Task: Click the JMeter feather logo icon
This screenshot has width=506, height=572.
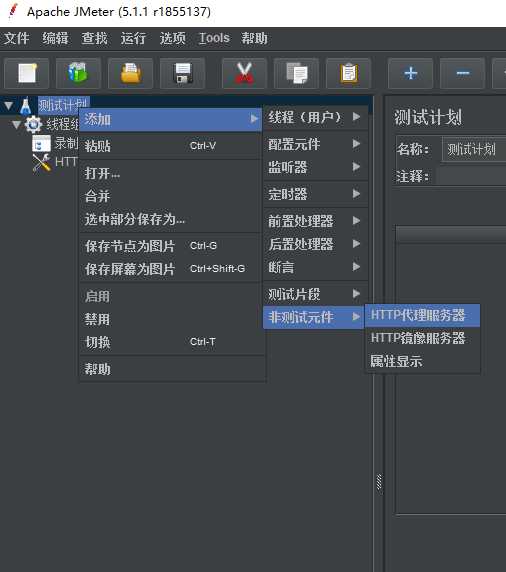Action: [x=13, y=11]
